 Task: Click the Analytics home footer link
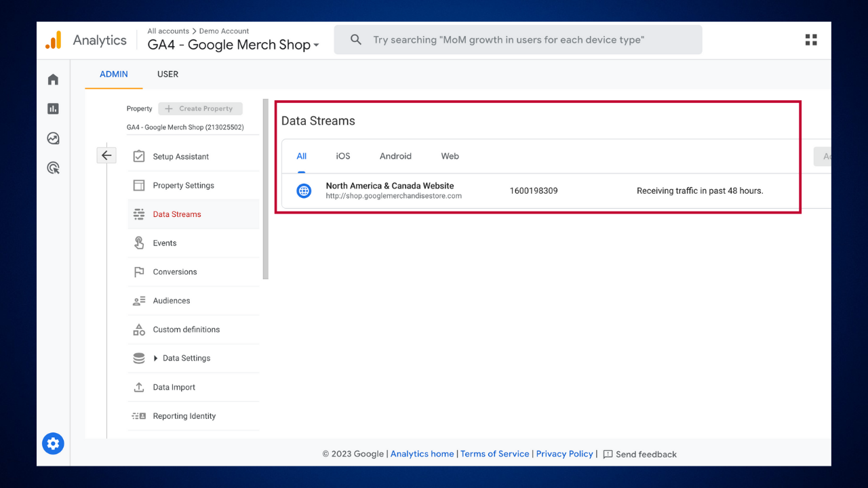coord(422,454)
